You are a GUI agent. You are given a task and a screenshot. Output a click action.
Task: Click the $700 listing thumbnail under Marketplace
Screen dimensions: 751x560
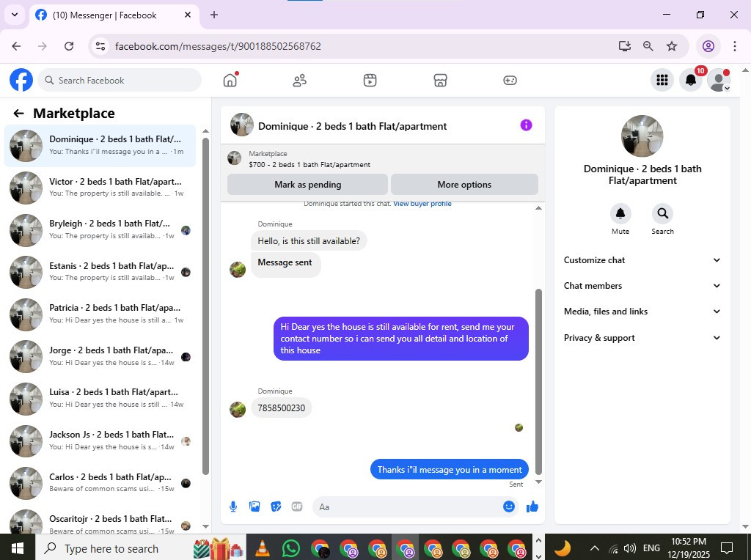(234, 158)
